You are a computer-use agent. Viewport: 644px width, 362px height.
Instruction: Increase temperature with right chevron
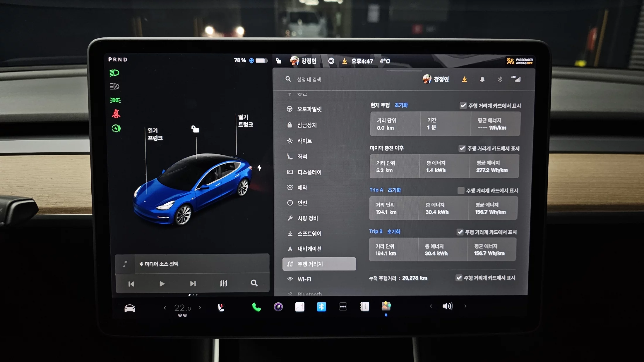200,308
